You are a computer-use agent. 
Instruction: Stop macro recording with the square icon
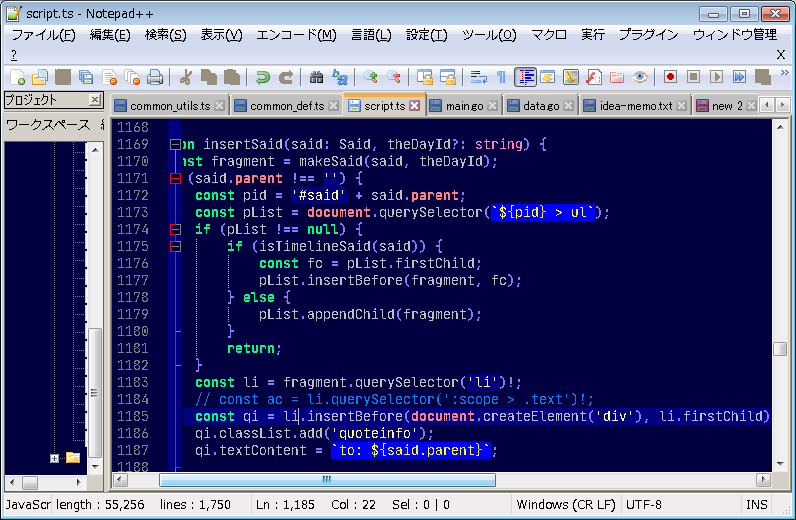click(x=693, y=77)
